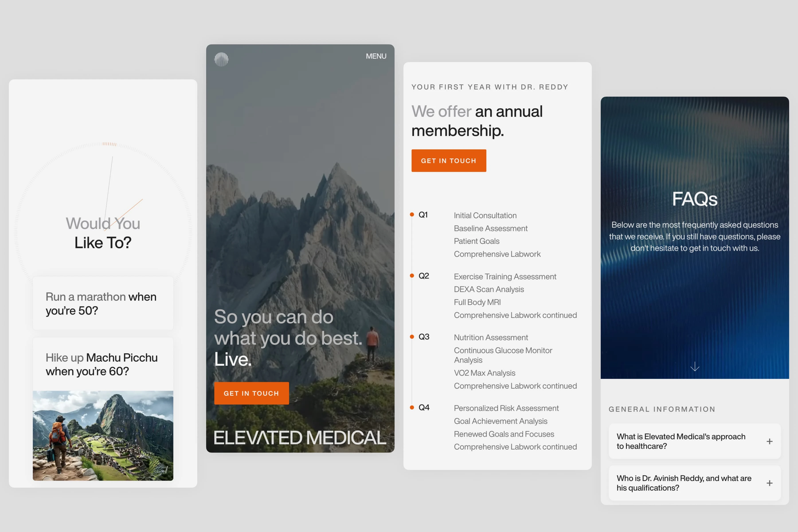Screen dimensions: 798x532
Task: Click the plus icon for healthcare approach
Action: coord(769,441)
